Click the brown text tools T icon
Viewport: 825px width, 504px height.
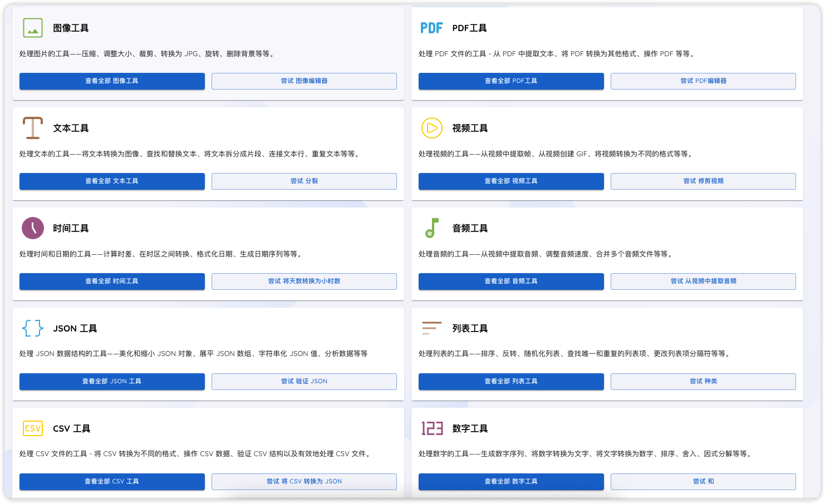[x=33, y=128]
